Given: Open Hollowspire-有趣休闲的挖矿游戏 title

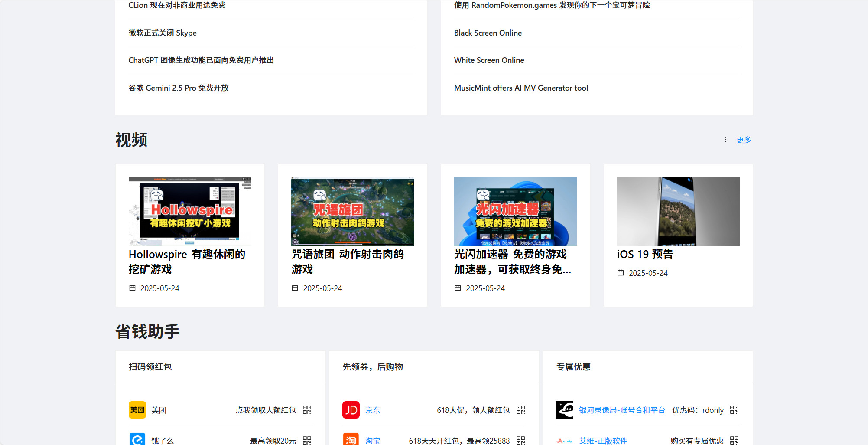Looking at the screenshot, I should [x=187, y=262].
